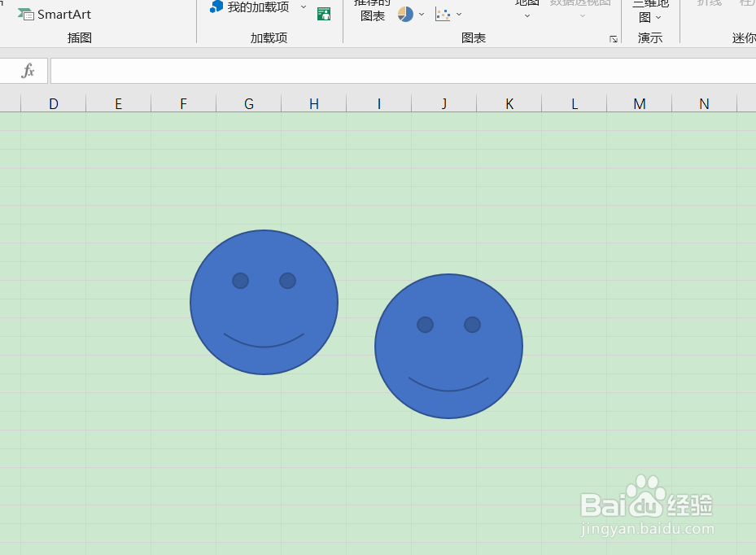Select column D header
This screenshot has width=756, height=555.
[x=54, y=103]
